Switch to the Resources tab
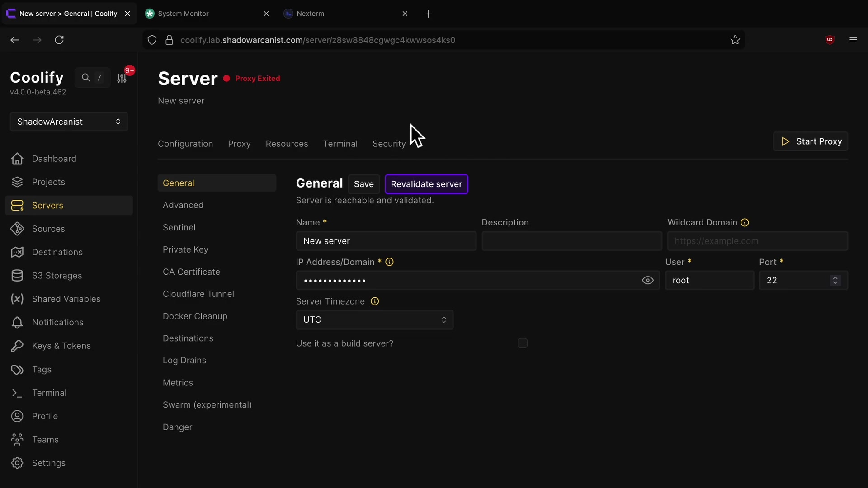Image resolution: width=868 pixels, height=488 pixels. click(x=287, y=144)
